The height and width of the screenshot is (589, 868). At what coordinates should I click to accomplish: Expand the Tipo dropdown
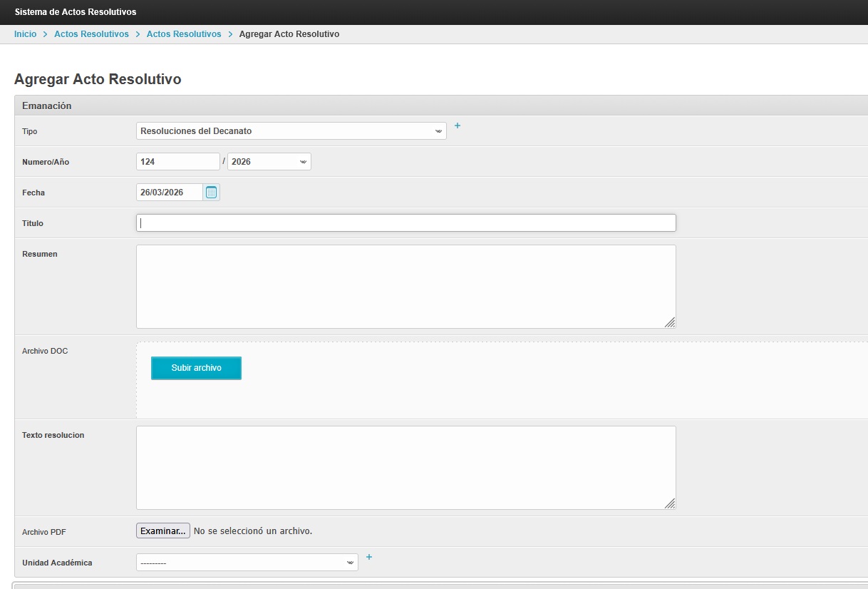[x=291, y=131]
